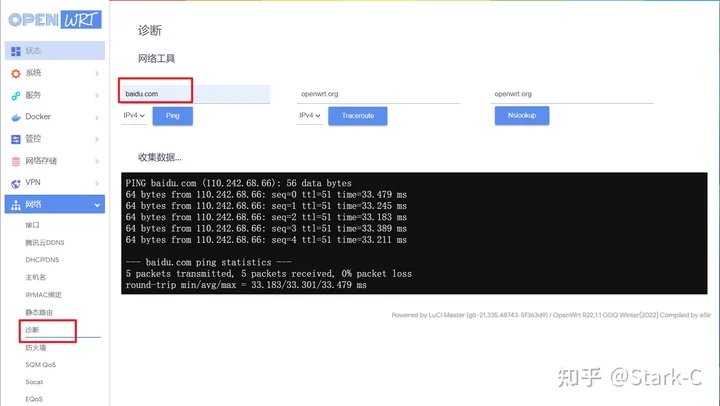Open the IPv4 dropdown beside Traceroute
The width and height of the screenshot is (720, 406).
(311, 116)
